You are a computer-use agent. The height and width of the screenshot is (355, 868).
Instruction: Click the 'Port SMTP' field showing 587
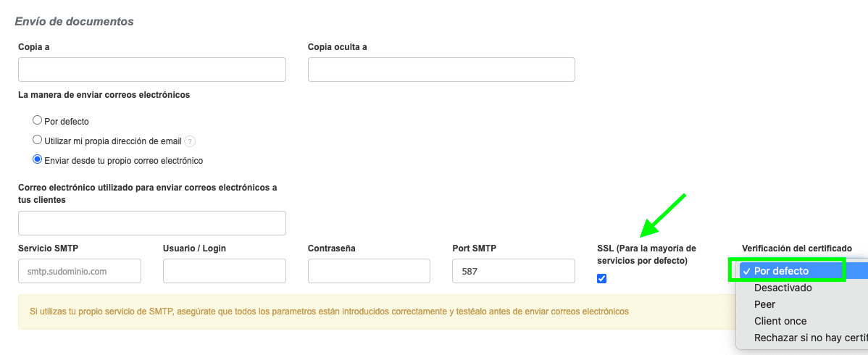(513, 272)
